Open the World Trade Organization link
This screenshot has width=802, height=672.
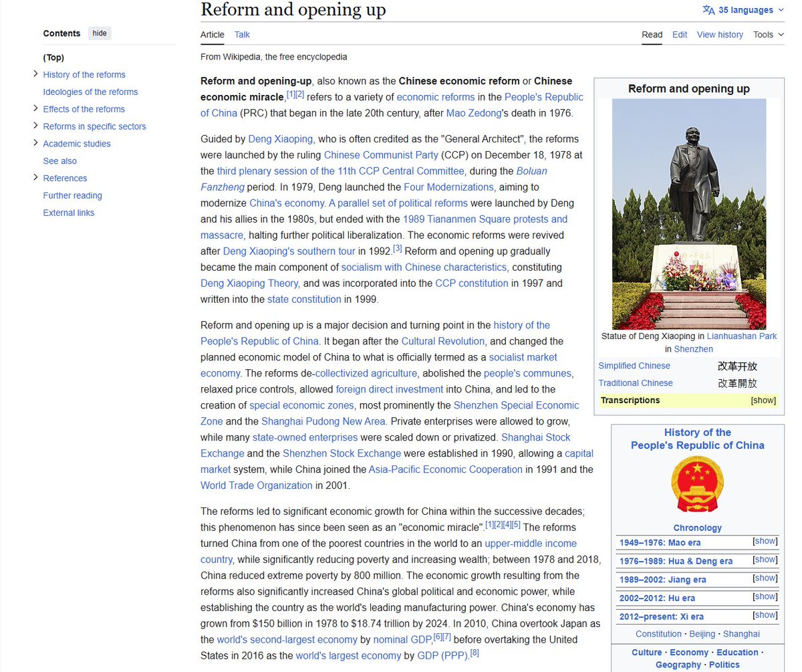(257, 485)
